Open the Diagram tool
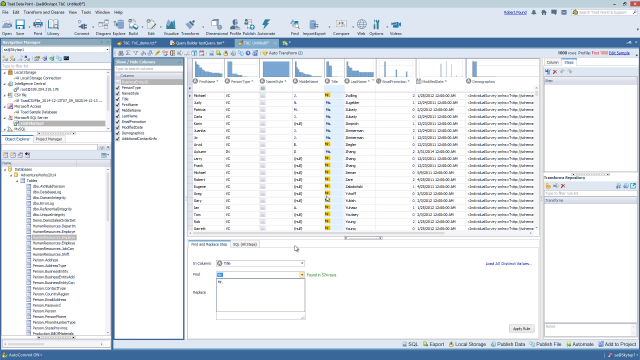Screen dimensions: 640x360 [x=103, y=27]
